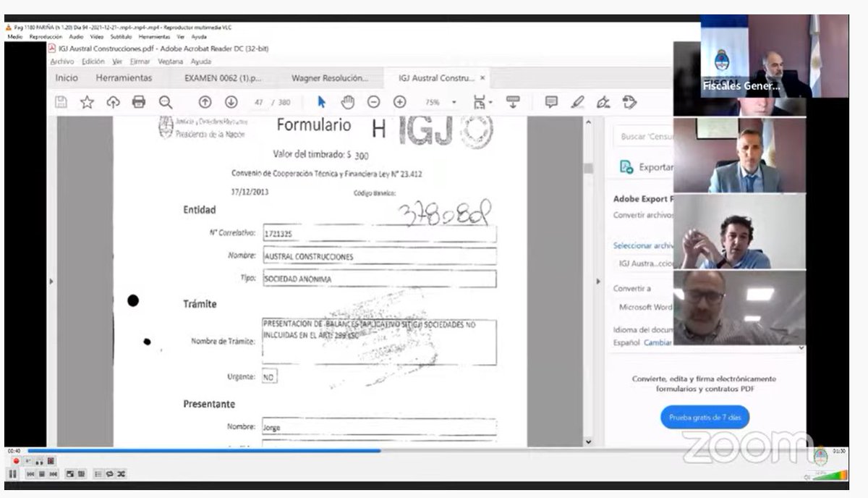Open the Wagner Resolución document tab
Screen dimensions: 868x498
pyautogui.click(x=329, y=77)
